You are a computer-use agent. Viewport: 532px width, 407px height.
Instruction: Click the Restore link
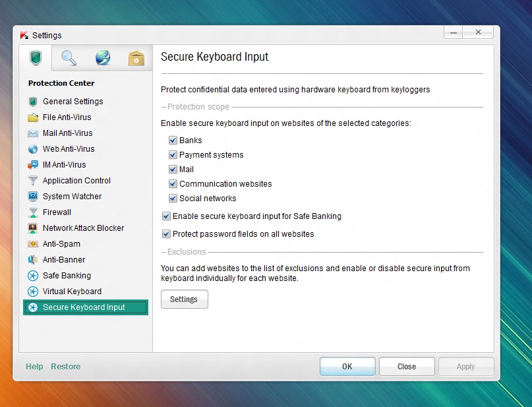(x=65, y=367)
